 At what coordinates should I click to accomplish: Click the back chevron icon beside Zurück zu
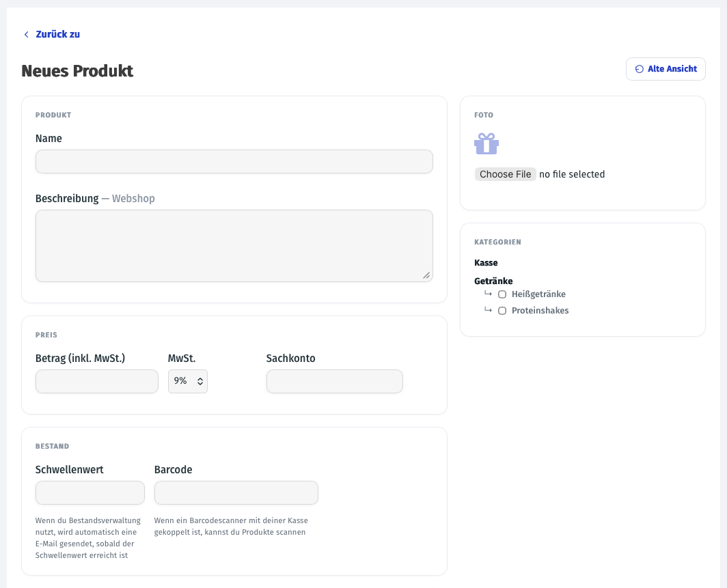pyautogui.click(x=27, y=34)
